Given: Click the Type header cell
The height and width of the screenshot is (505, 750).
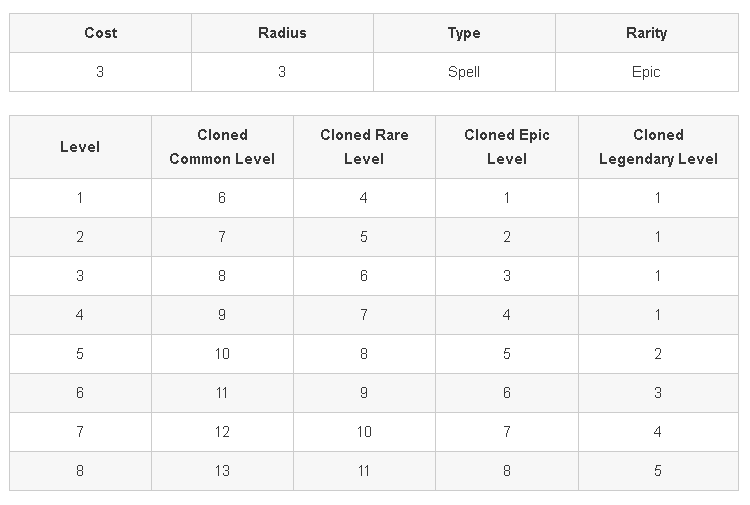Looking at the screenshot, I should coord(464,33).
